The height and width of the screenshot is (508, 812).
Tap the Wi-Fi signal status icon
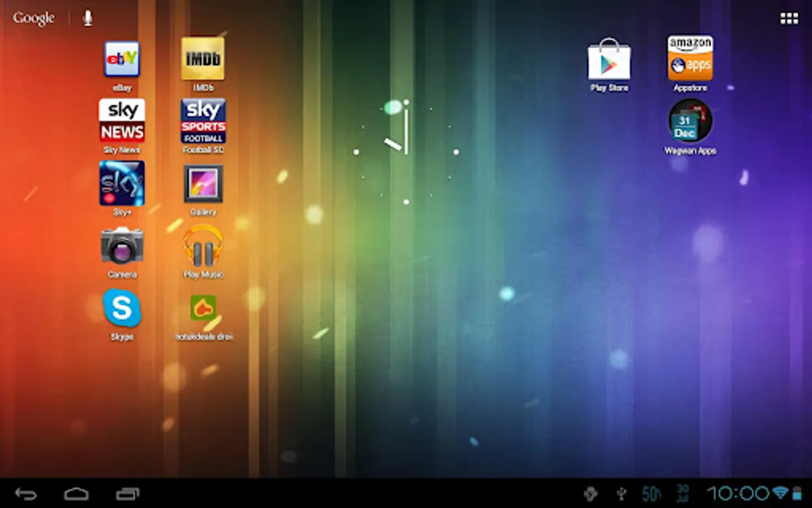780,493
